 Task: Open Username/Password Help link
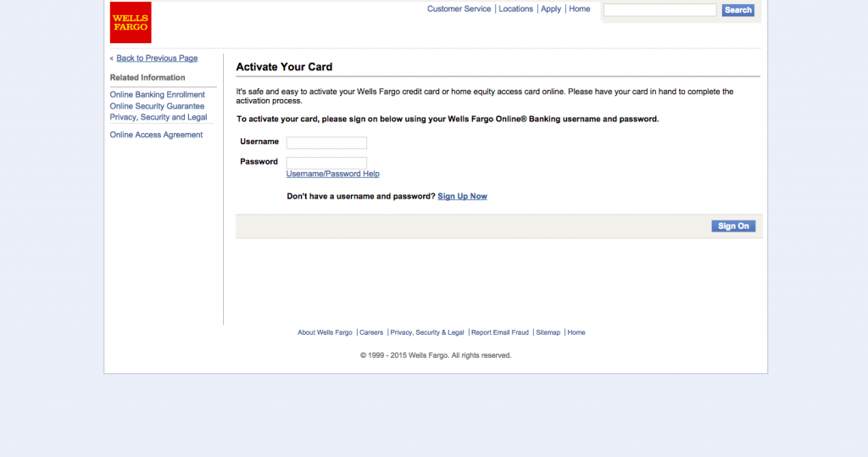click(x=332, y=174)
